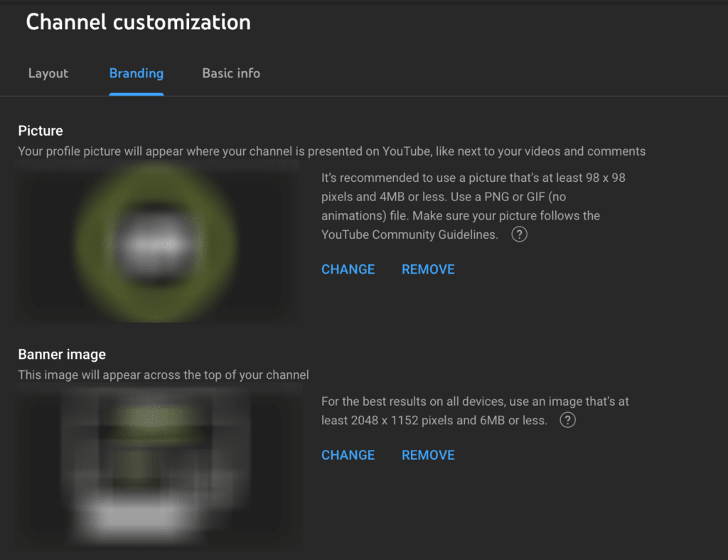Switch to the Basic info tab
The width and height of the screenshot is (728, 560).
tap(231, 73)
